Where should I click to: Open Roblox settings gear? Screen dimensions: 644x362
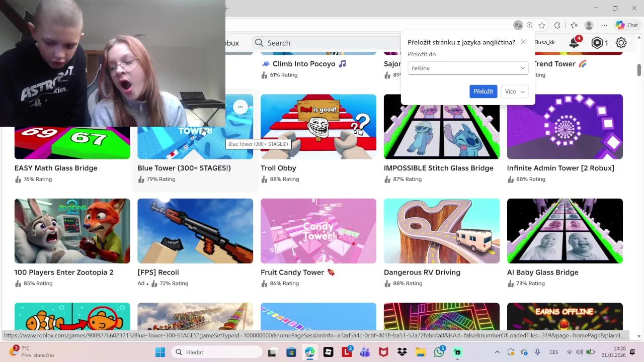point(621,43)
